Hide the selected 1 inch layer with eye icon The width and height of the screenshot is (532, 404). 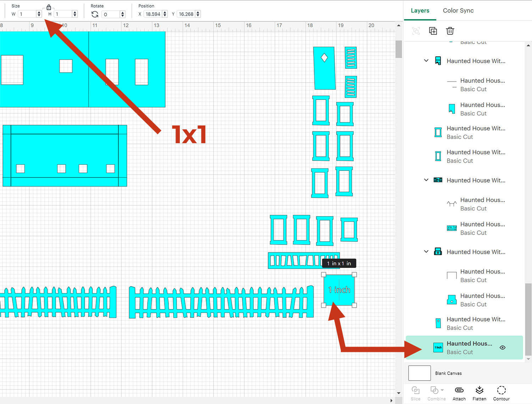(503, 348)
